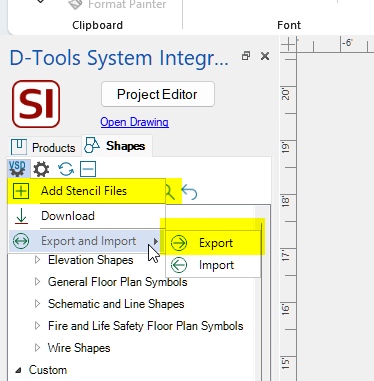Select the Shapes tab

116,146
